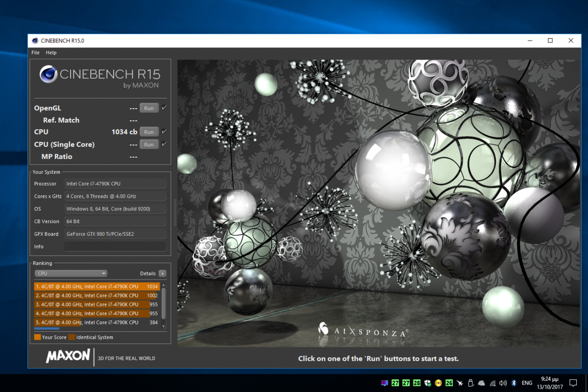Image resolution: width=588 pixels, height=392 pixels.
Task: Click the ranking list scroll down arrow
Action: pos(164,325)
